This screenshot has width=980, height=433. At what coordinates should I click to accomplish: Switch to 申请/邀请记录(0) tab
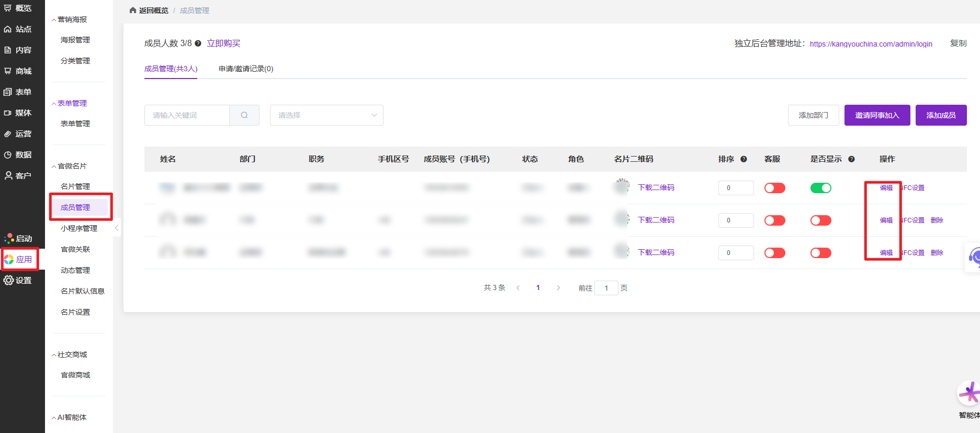click(246, 69)
